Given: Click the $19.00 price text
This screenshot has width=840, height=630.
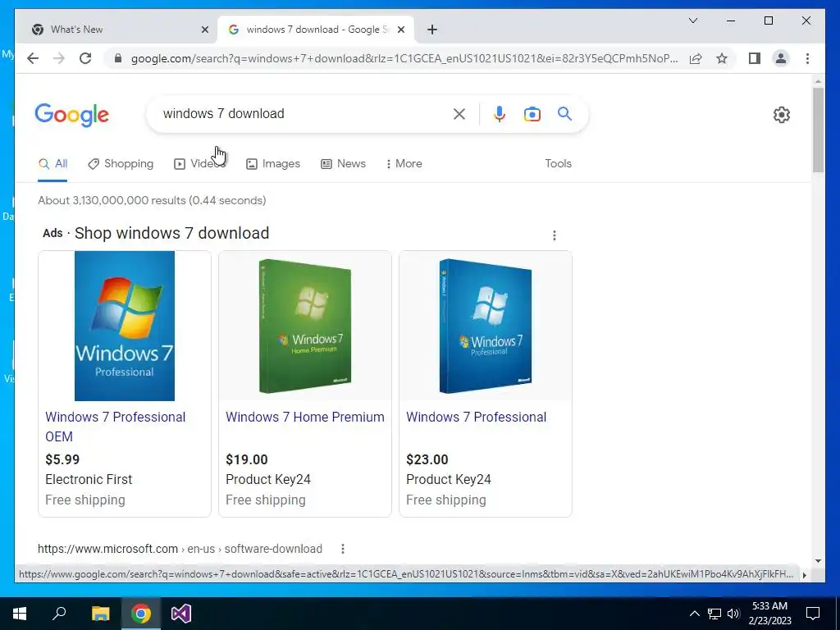Looking at the screenshot, I should (x=246, y=459).
